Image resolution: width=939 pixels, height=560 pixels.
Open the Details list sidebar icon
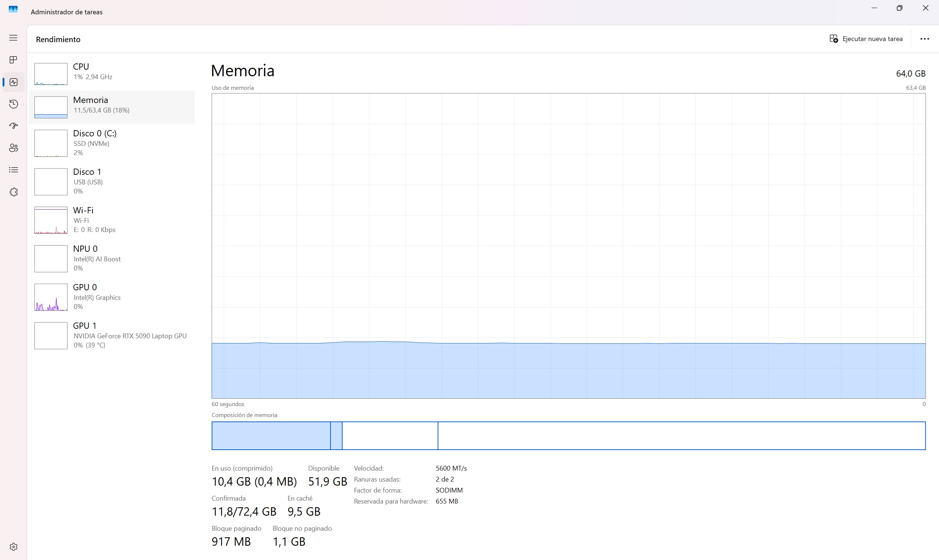[13, 170]
